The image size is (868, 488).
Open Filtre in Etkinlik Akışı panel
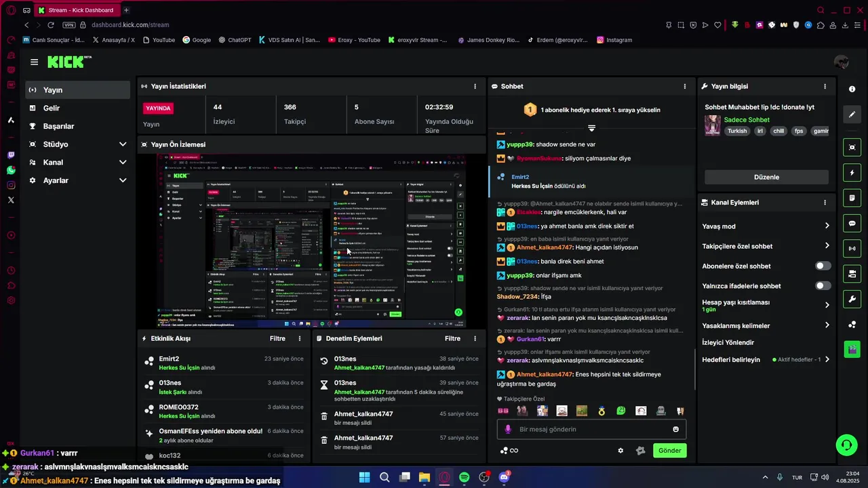tap(277, 338)
